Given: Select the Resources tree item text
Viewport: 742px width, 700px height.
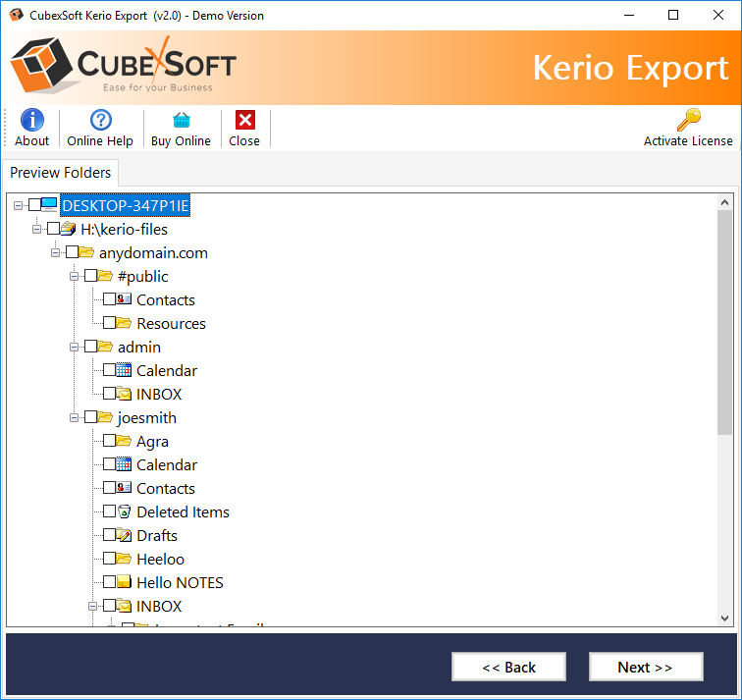Looking at the screenshot, I should click(x=172, y=324).
